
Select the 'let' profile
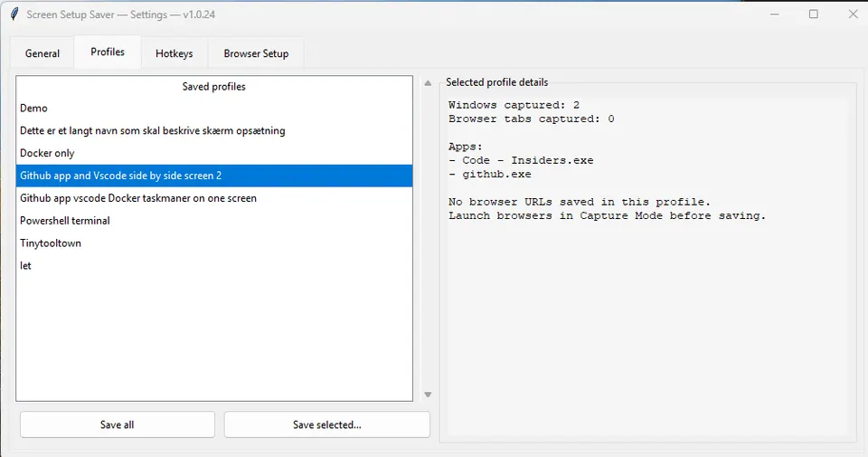point(214,266)
